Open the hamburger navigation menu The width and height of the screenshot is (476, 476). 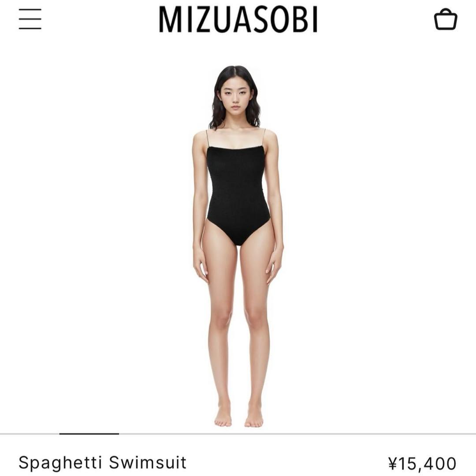[x=30, y=19]
